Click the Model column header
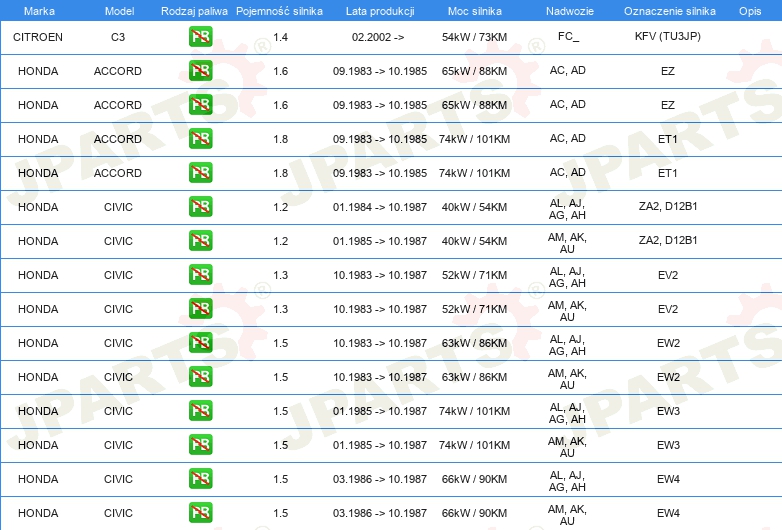 click(119, 11)
